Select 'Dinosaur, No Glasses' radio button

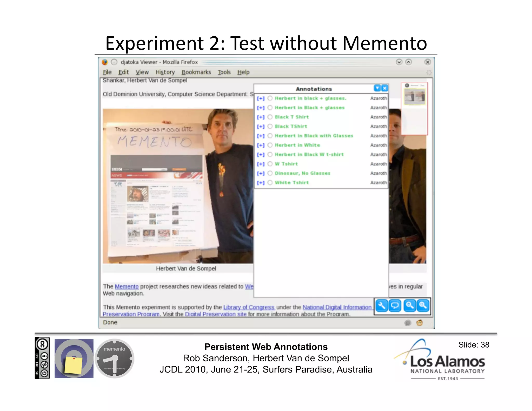[270, 173]
